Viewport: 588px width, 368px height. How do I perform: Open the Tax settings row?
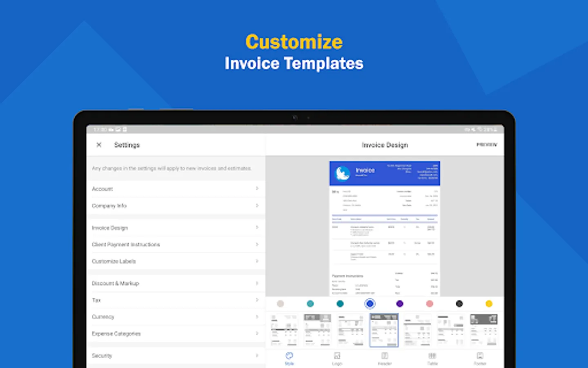176,300
